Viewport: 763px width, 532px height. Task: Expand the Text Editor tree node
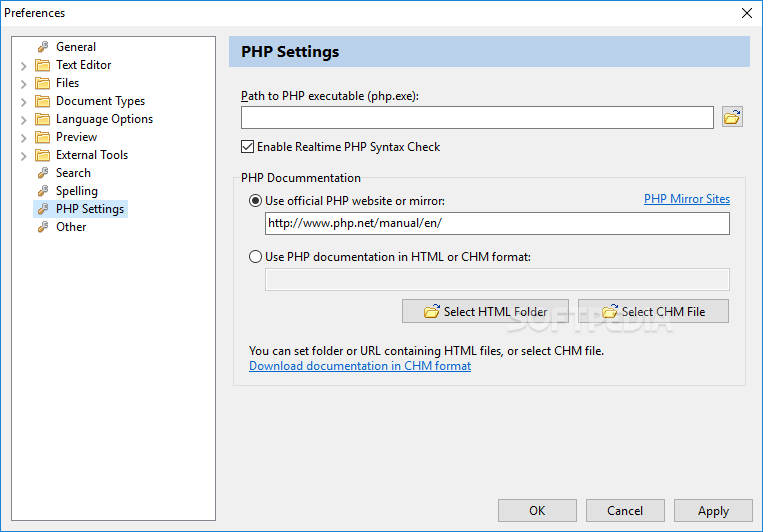[23, 66]
